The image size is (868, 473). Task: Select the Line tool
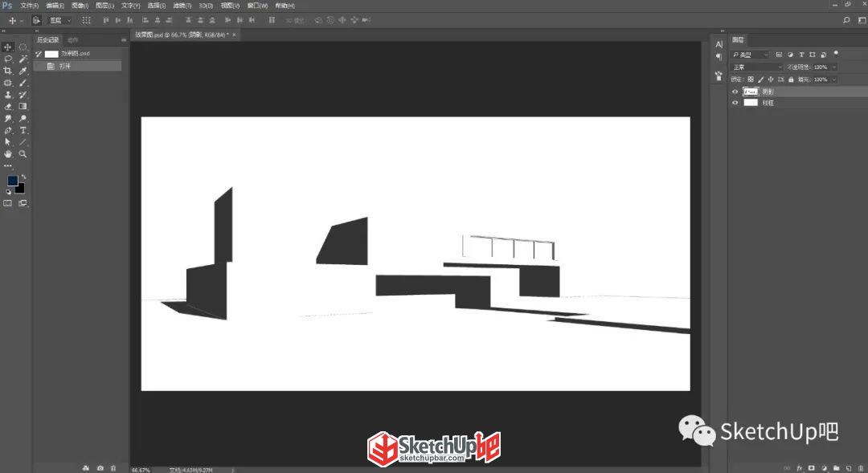click(23, 142)
